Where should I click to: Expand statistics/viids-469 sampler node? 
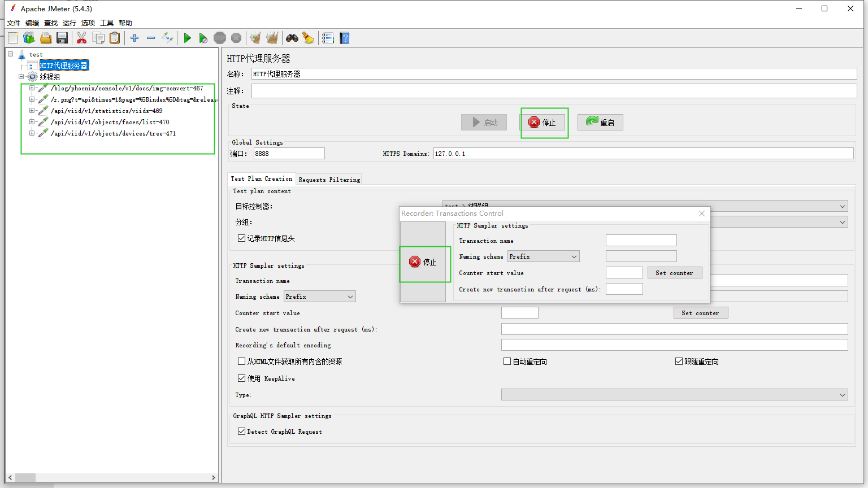[x=32, y=111]
